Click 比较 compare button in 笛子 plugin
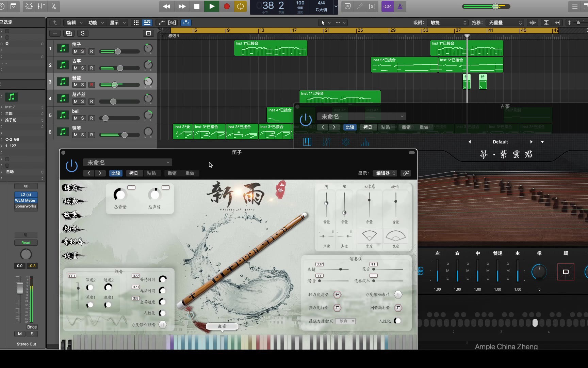588x368 pixels. (x=116, y=173)
